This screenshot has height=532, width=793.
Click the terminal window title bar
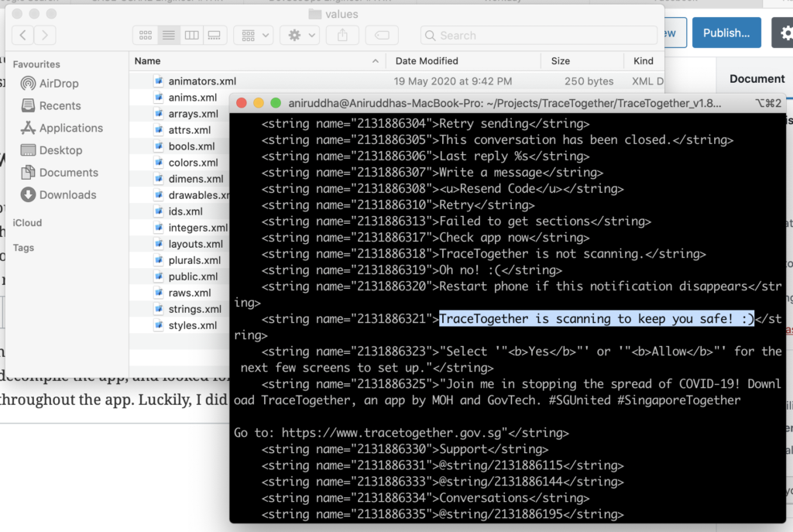pyautogui.click(x=508, y=103)
